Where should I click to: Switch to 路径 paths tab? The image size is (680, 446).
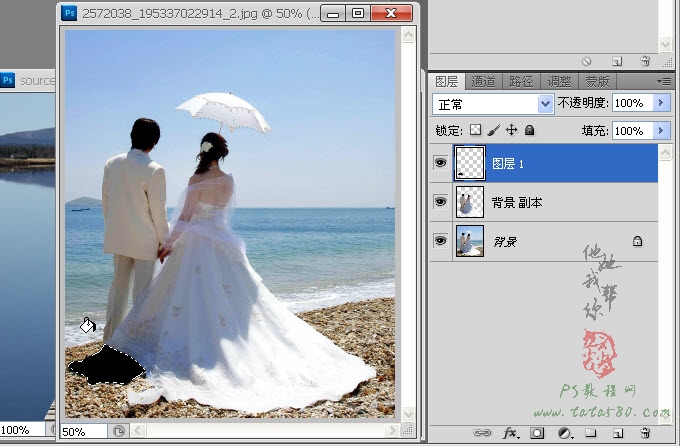[521, 81]
